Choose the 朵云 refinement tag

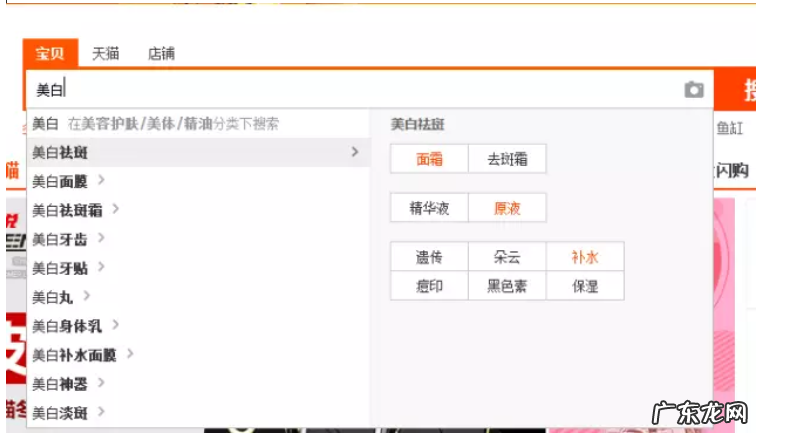tap(507, 257)
